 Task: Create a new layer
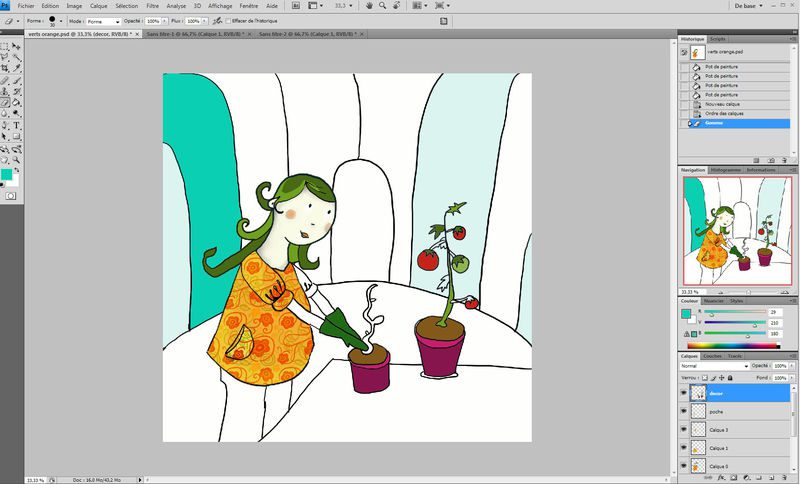(773, 478)
